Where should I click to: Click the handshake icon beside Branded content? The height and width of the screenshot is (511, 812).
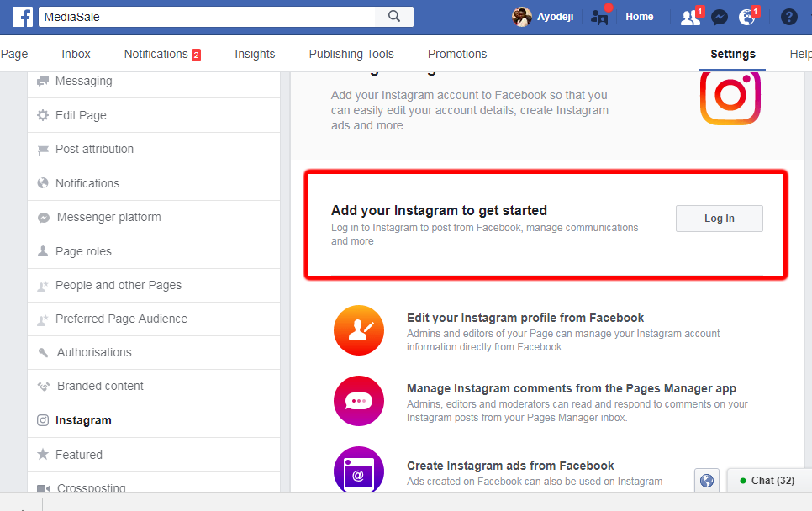pos(44,387)
